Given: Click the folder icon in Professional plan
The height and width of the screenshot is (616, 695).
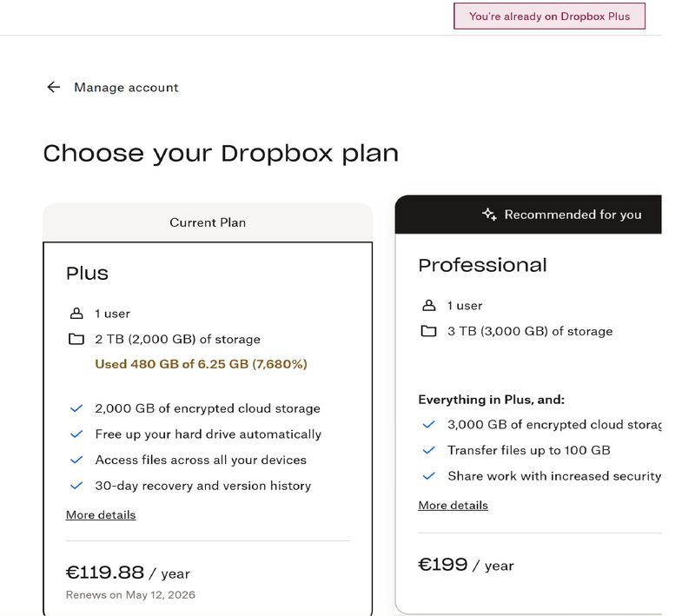Looking at the screenshot, I should point(428,331).
